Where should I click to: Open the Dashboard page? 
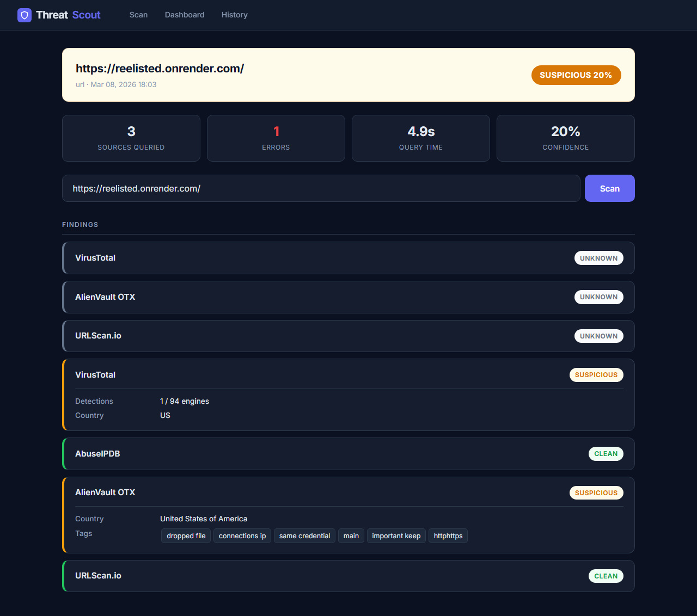point(185,15)
